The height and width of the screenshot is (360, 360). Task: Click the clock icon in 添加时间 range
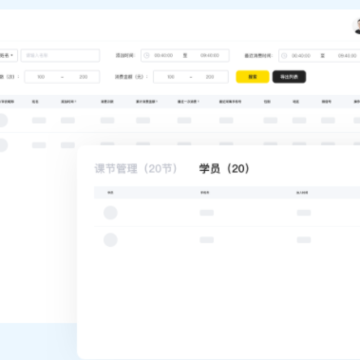[147, 55]
